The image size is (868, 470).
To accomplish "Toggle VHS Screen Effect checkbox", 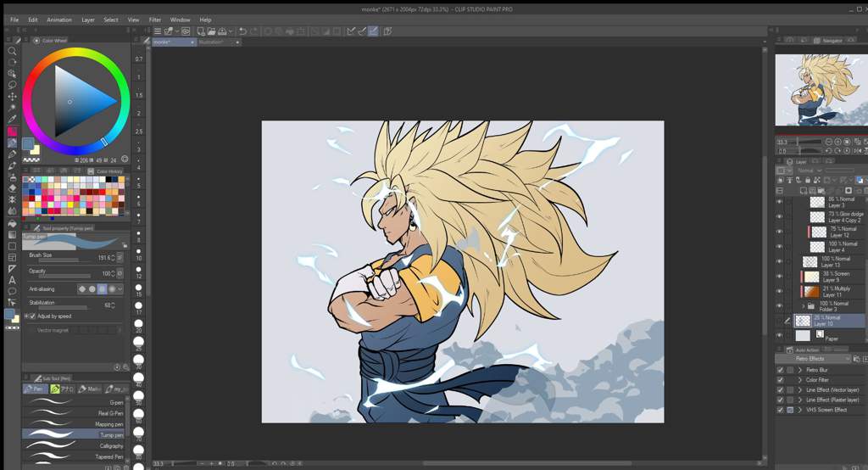I will pyautogui.click(x=780, y=410).
